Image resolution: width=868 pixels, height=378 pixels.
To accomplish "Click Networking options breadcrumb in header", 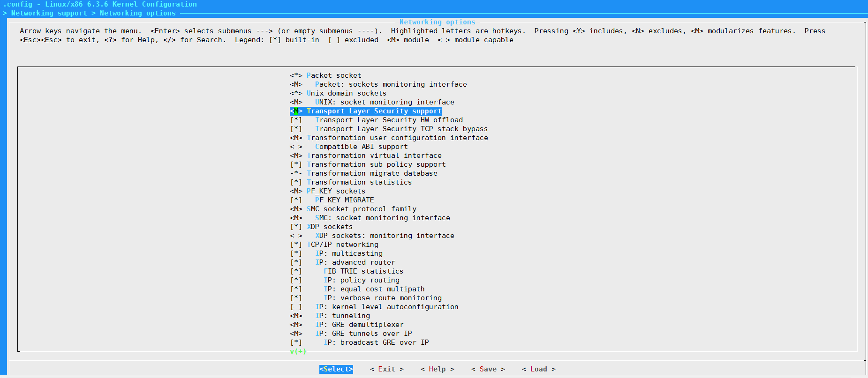I will click(137, 13).
